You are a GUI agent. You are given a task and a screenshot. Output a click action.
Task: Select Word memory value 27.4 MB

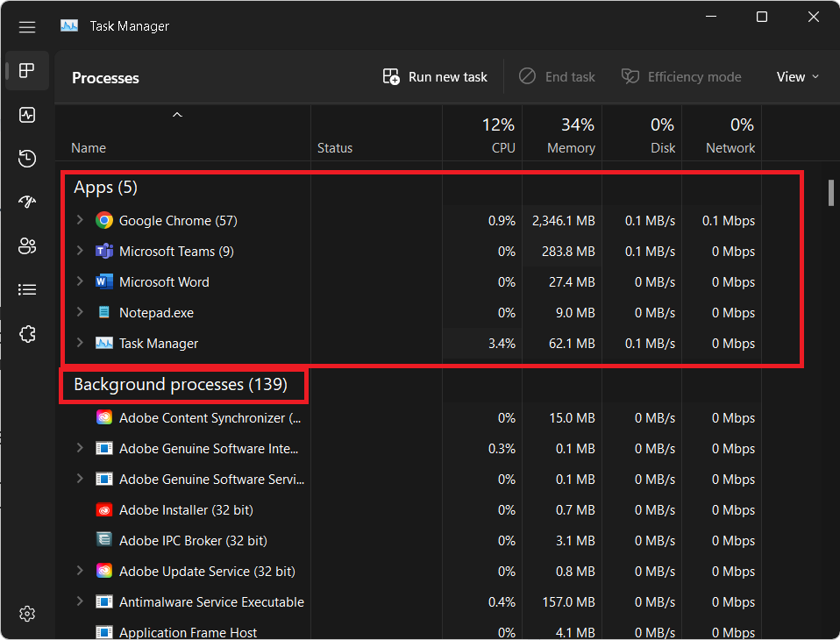573,281
